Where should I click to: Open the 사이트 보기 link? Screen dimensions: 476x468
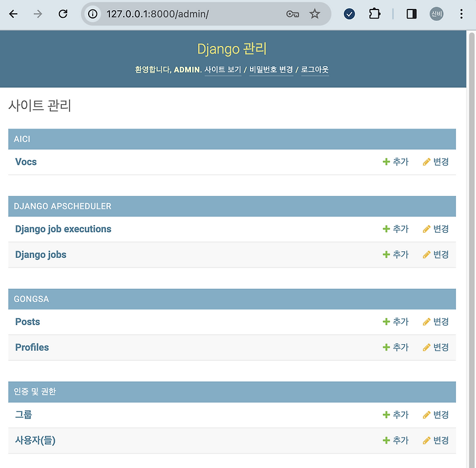point(223,70)
